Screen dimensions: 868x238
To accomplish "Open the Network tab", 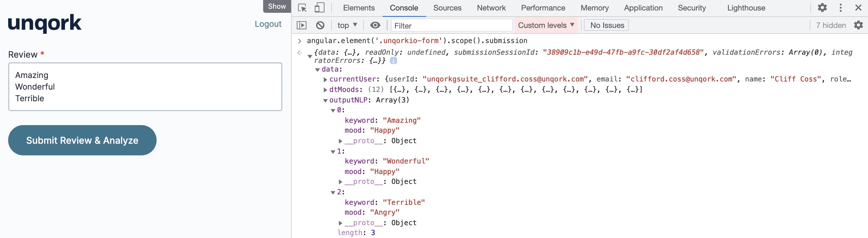I will (491, 8).
